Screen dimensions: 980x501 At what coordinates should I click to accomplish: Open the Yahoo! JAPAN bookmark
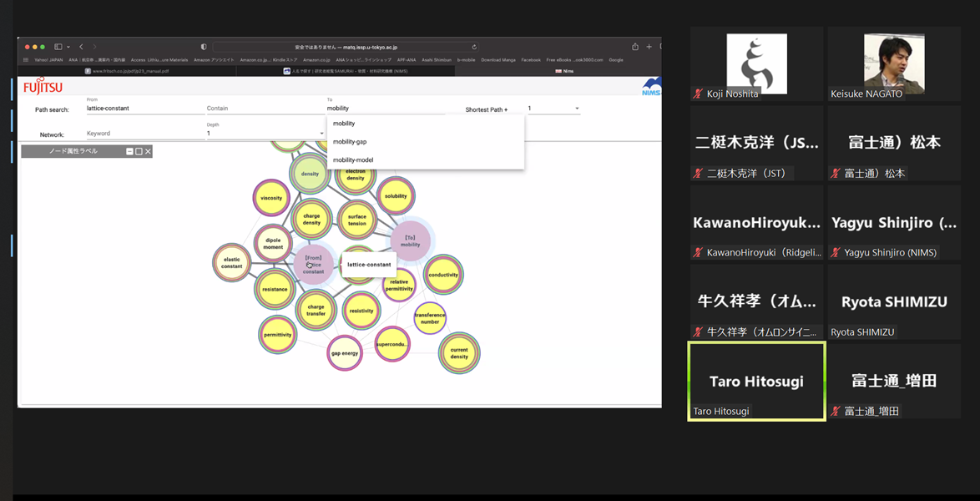[x=48, y=60]
